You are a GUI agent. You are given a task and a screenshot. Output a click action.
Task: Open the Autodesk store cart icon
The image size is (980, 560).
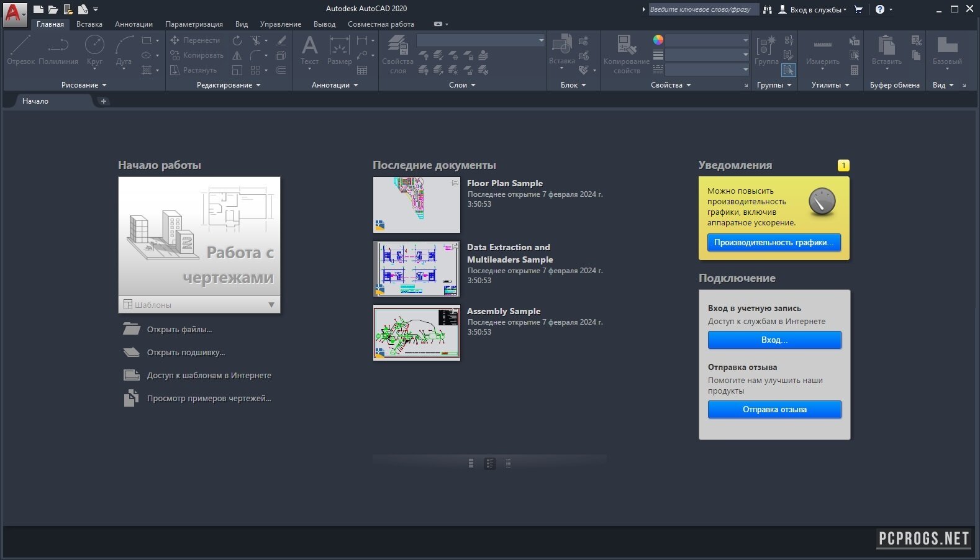tap(858, 9)
